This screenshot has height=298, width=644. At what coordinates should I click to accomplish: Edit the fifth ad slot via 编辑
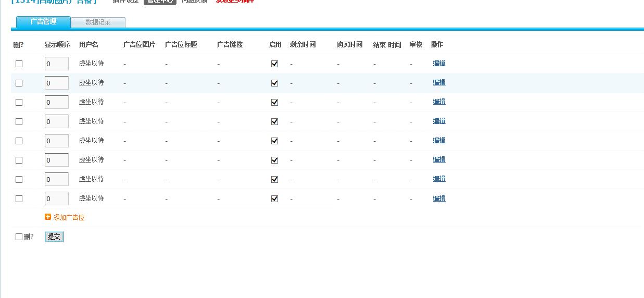pos(439,140)
